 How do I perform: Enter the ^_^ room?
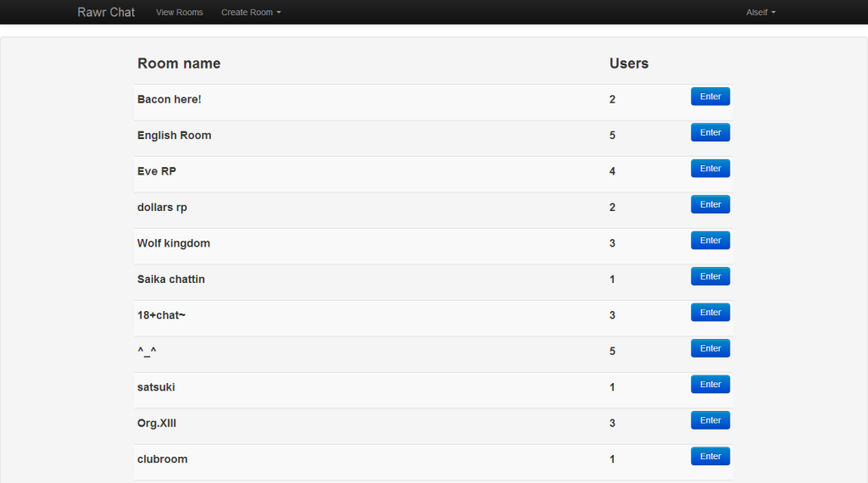point(710,348)
